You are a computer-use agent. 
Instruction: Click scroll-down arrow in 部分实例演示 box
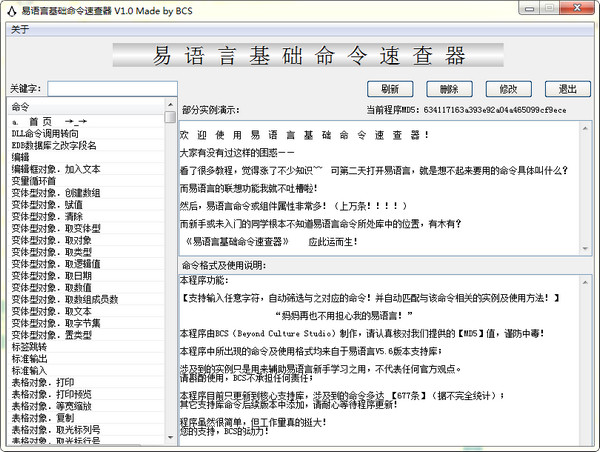click(x=585, y=248)
